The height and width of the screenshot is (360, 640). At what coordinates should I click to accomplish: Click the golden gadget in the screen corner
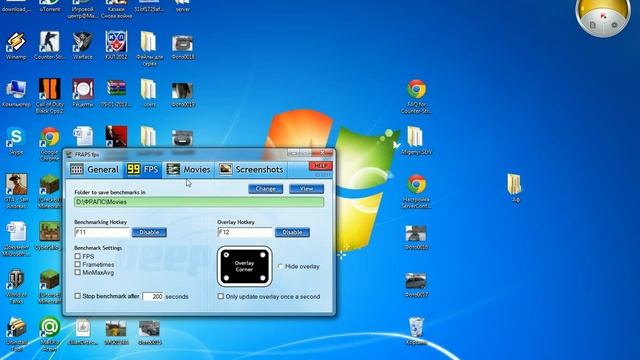click(x=603, y=16)
